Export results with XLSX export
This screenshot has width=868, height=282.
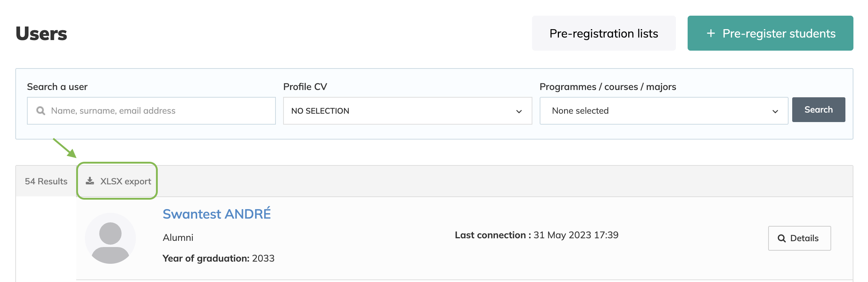pos(118,181)
